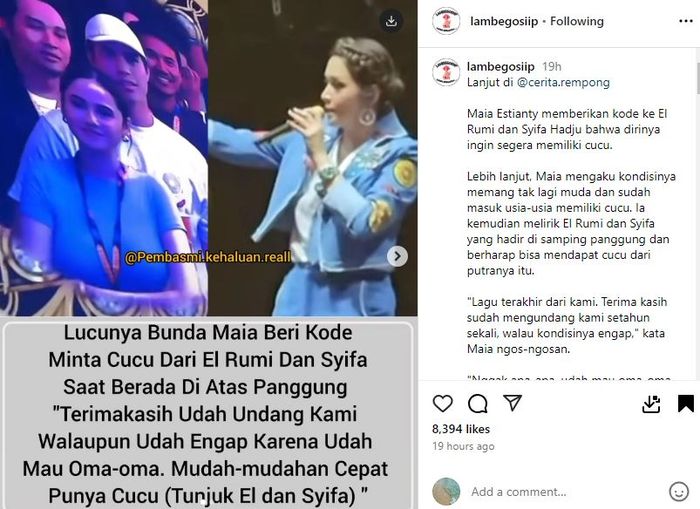700x509 pixels.
Task: View the 8,394 likes list
Action: tap(461, 429)
